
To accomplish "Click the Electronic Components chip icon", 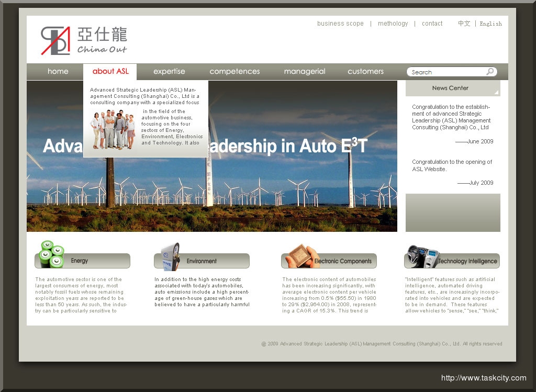I will 301,255.
